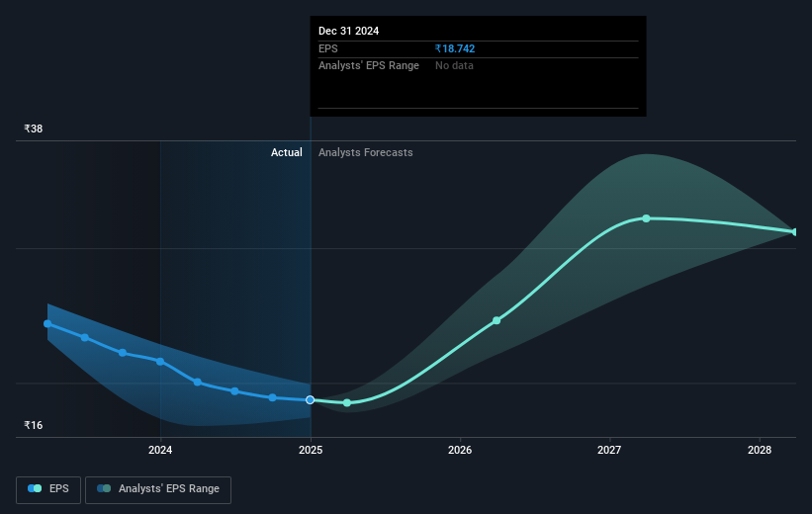Toggle the EPS legend button
The width and height of the screenshot is (812, 514).
(x=48, y=489)
